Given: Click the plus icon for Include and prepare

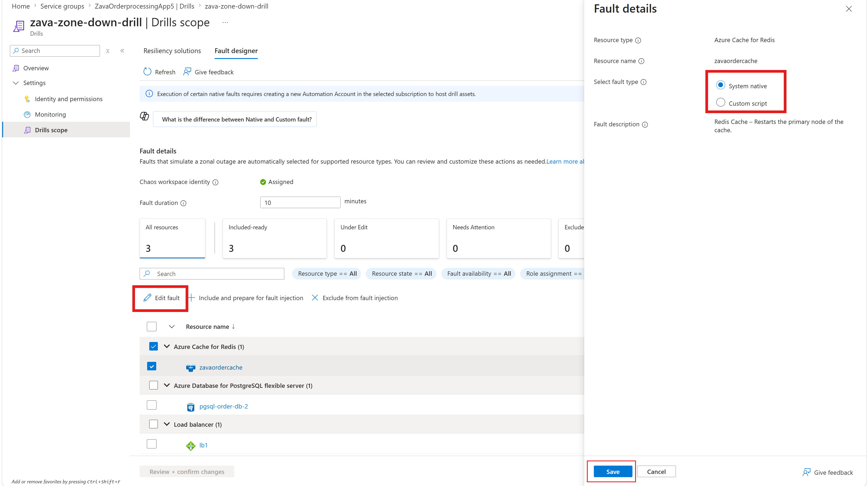Looking at the screenshot, I should 191,298.
